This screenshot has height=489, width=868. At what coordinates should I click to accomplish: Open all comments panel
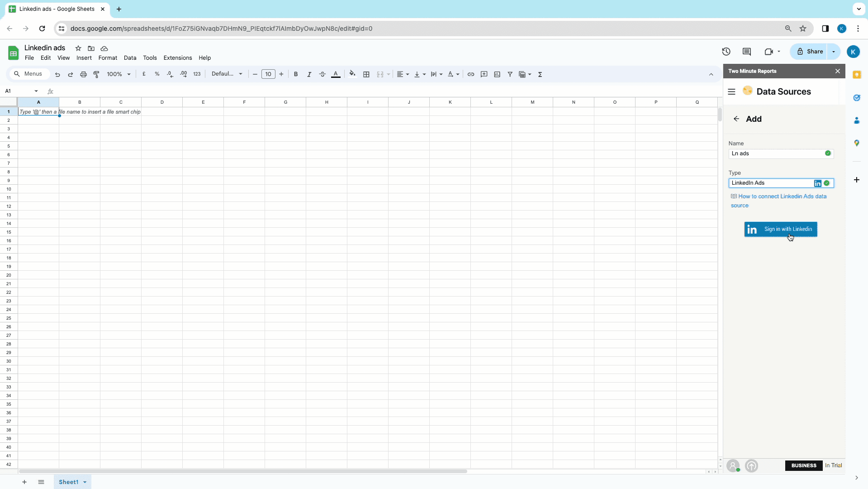[x=747, y=52]
